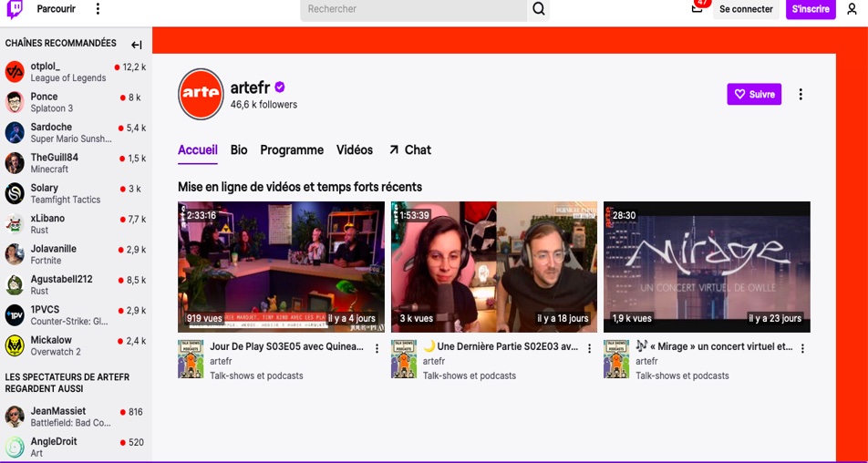Play the Jour De Play video thumbnail

point(281,267)
